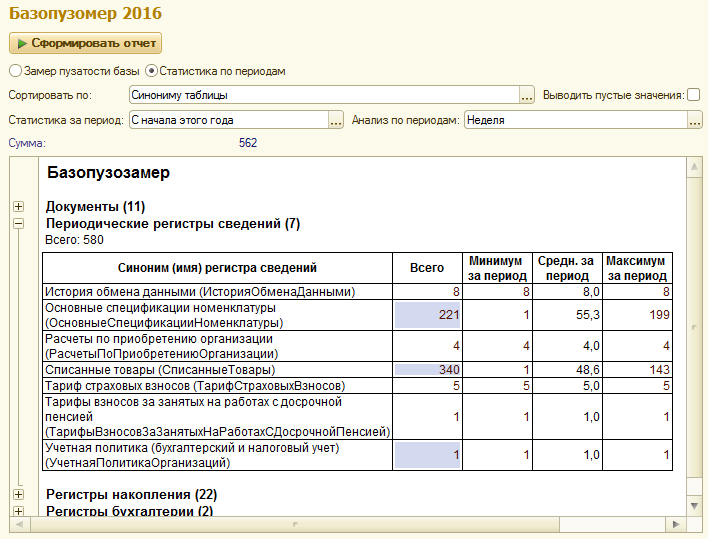Open Анализ по периодам selection ellipsis button
Image resolution: width=708 pixels, height=539 pixels.
coord(695,120)
